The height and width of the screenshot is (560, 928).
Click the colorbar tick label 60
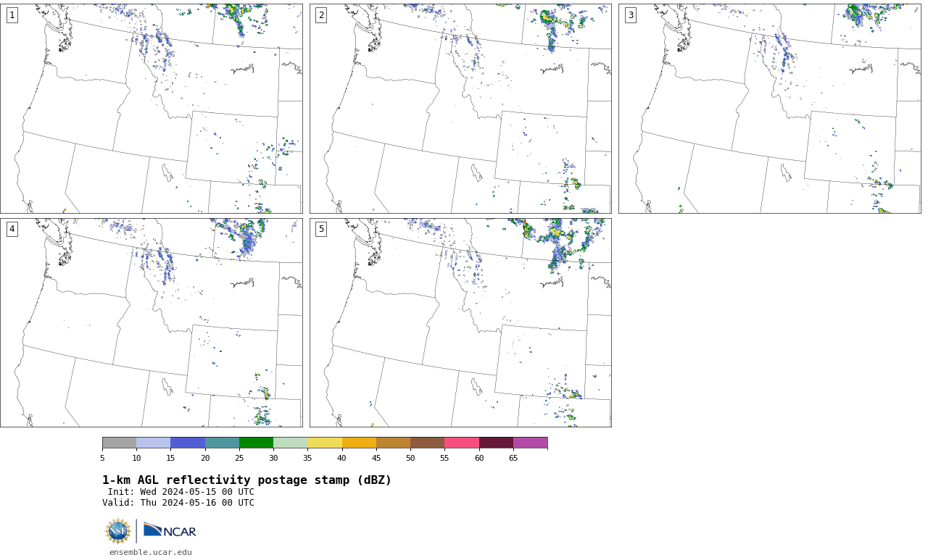(x=479, y=458)
